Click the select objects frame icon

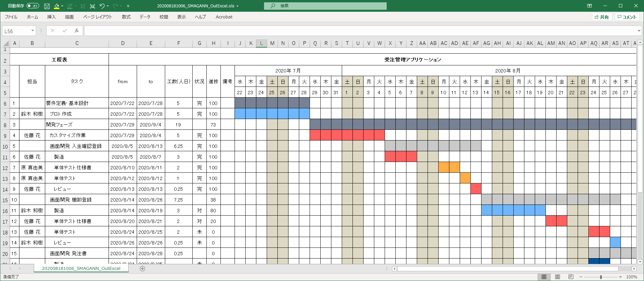pyautogui.click(x=92, y=6)
